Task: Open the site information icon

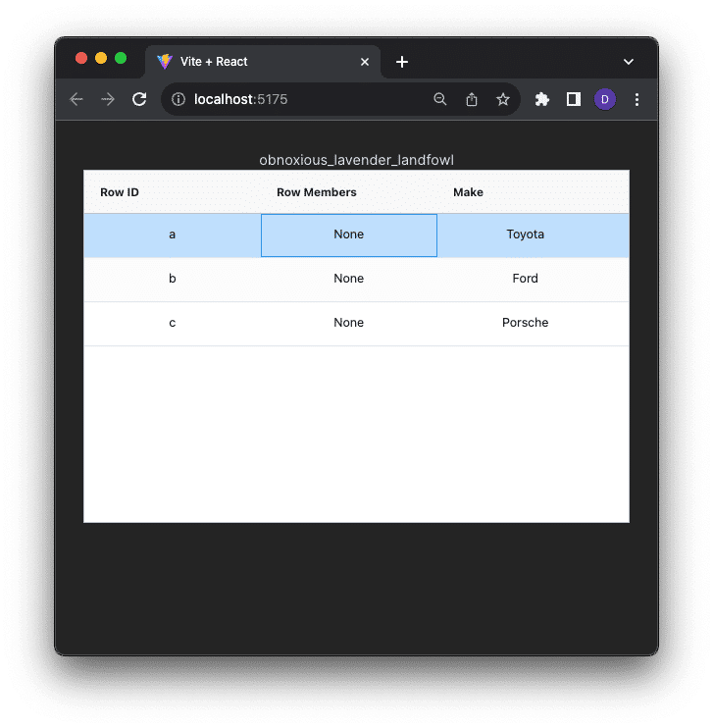Action: pos(178,99)
